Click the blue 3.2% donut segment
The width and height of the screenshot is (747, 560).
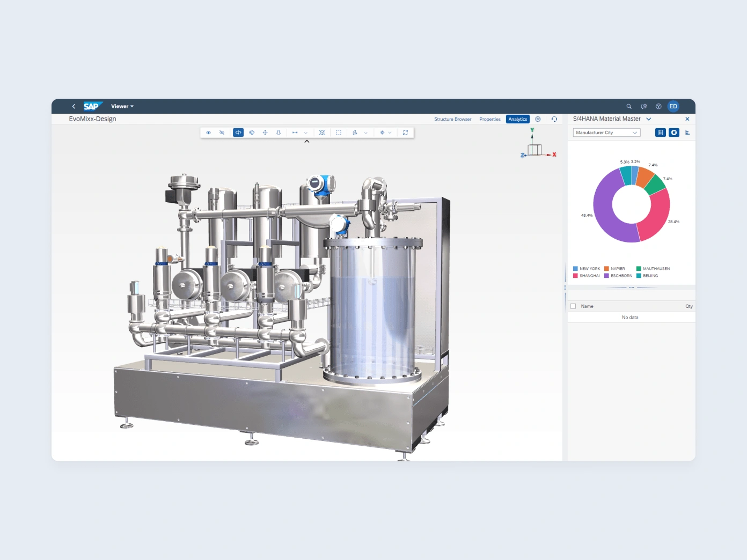pos(635,175)
